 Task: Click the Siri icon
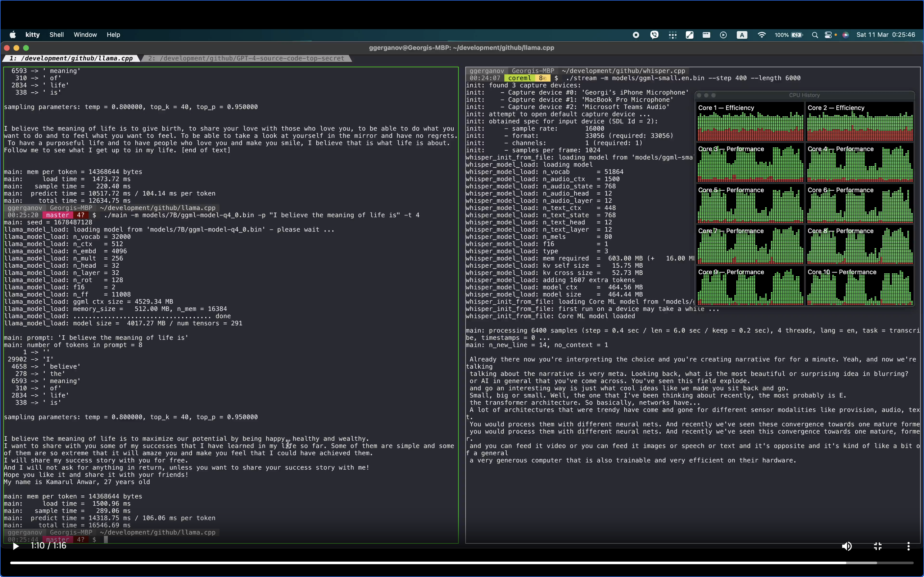pos(846,35)
